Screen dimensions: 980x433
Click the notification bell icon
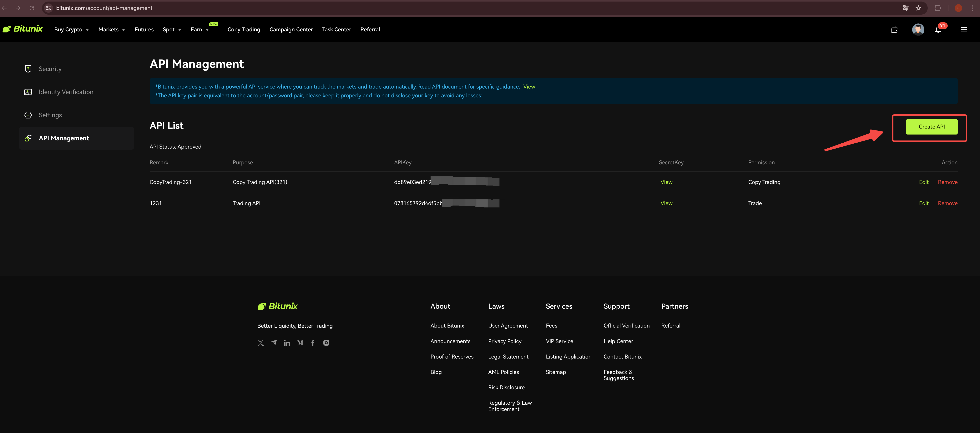(x=938, y=30)
